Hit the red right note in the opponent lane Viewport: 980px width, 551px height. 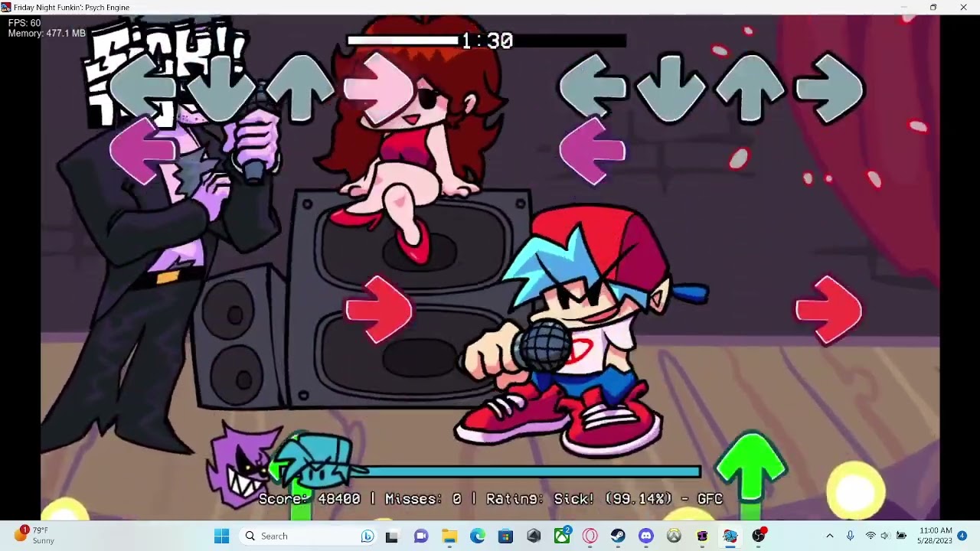[x=379, y=311]
